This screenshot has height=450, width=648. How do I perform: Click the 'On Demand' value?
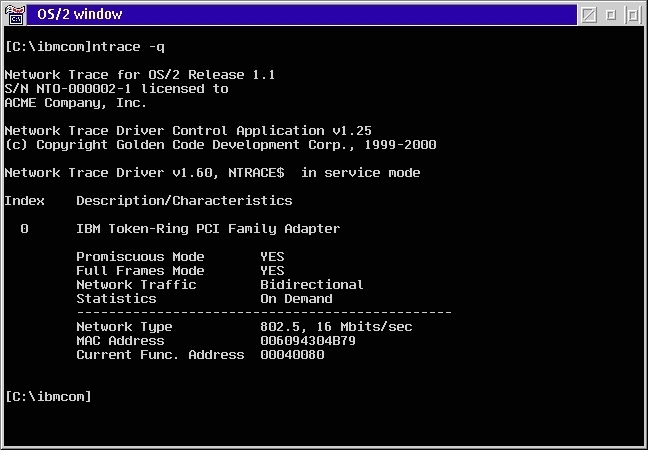pos(296,299)
